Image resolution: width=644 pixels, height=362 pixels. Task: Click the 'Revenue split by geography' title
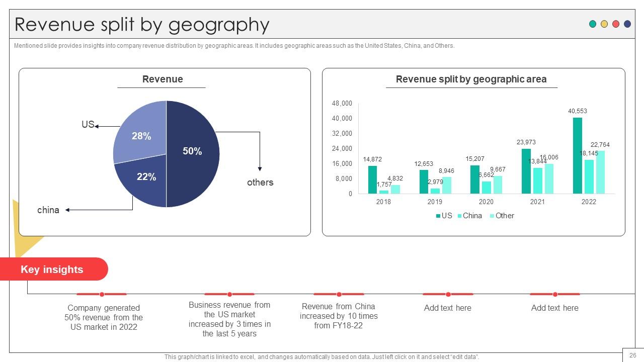(x=142, y=24)
